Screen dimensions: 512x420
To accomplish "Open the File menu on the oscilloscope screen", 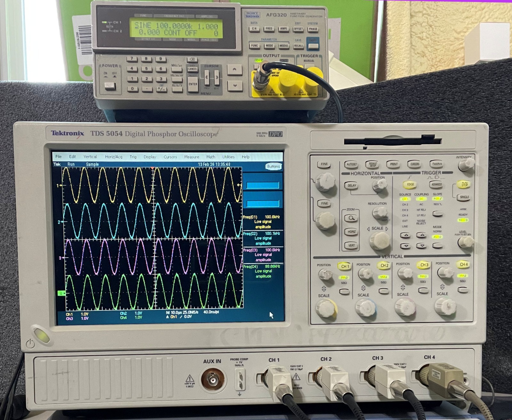I will tap(58, 157).
